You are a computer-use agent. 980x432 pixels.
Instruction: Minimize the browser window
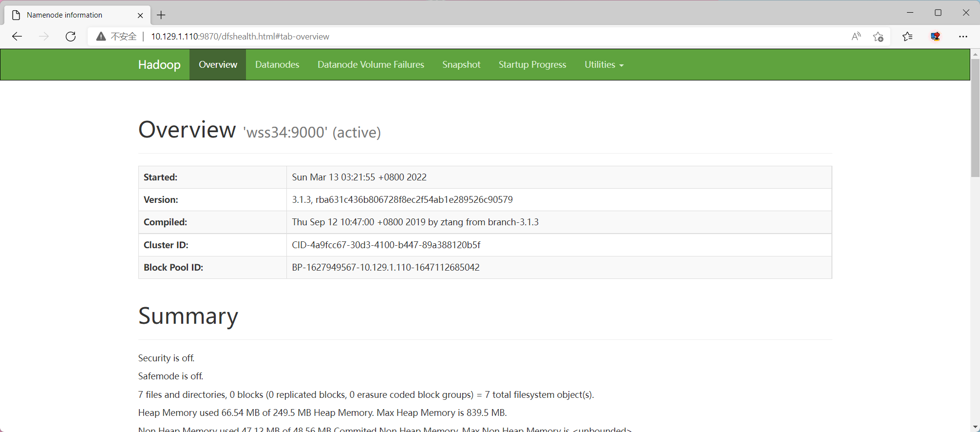tap(910, 13)
